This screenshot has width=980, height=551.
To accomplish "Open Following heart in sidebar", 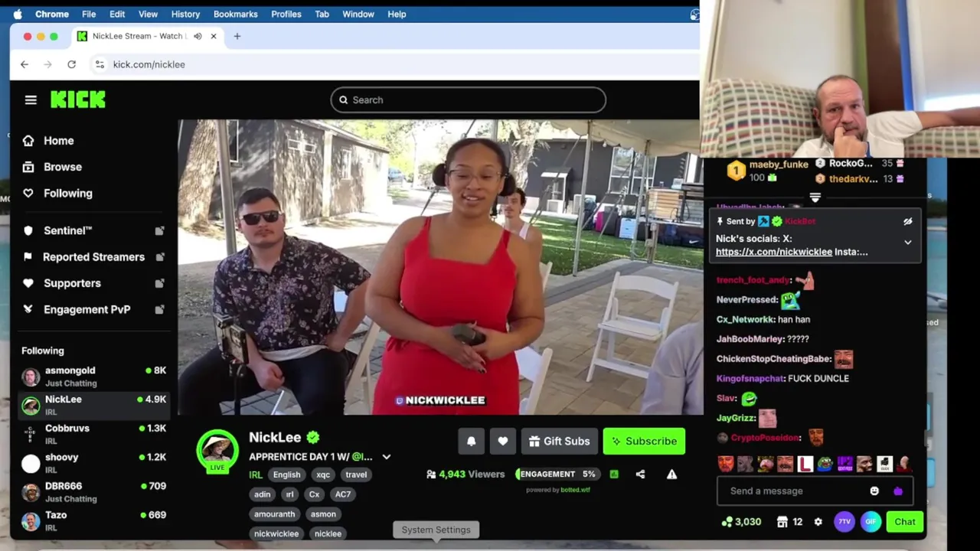I will [x=28, y=194].
